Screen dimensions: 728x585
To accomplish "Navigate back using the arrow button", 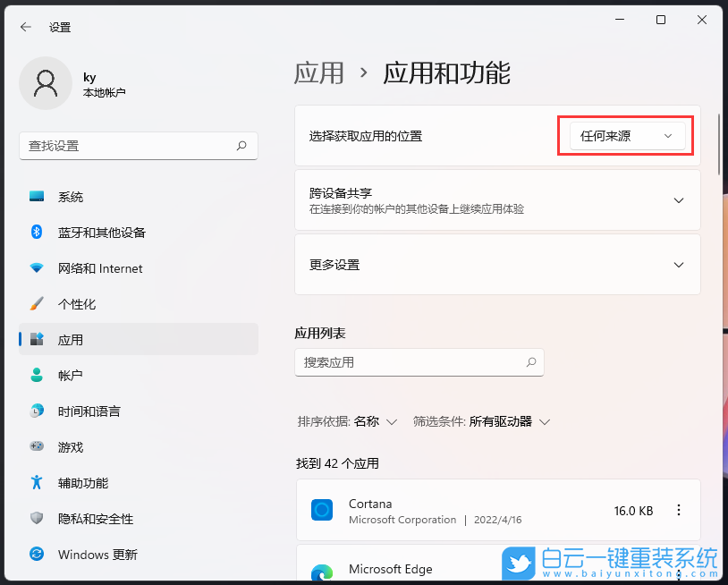I will [25, 27].
